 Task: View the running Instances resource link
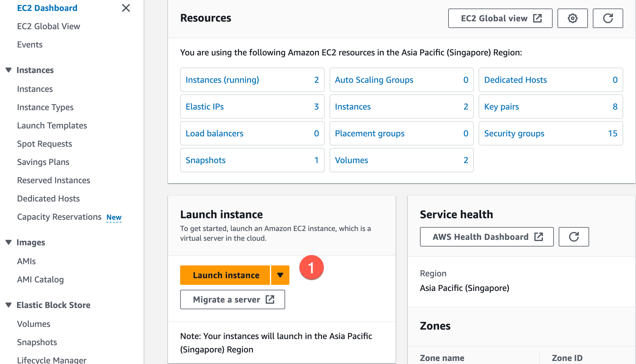tap(222, 80)
